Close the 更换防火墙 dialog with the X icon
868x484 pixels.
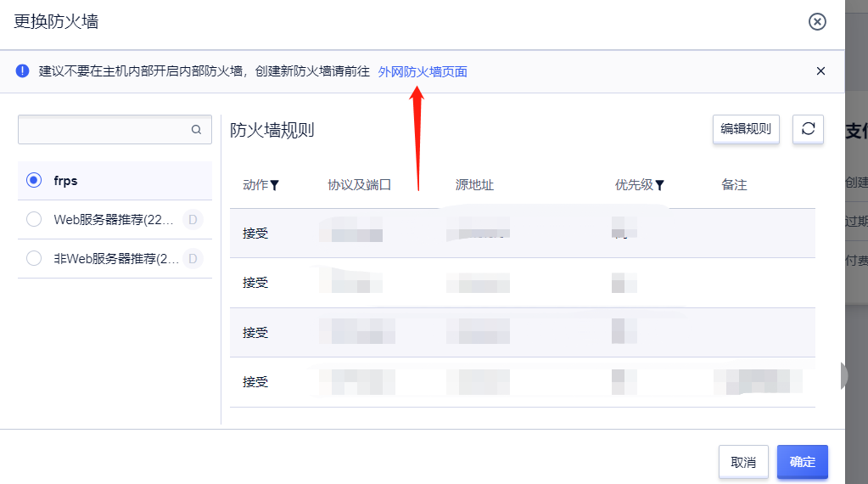pos(817,22)
